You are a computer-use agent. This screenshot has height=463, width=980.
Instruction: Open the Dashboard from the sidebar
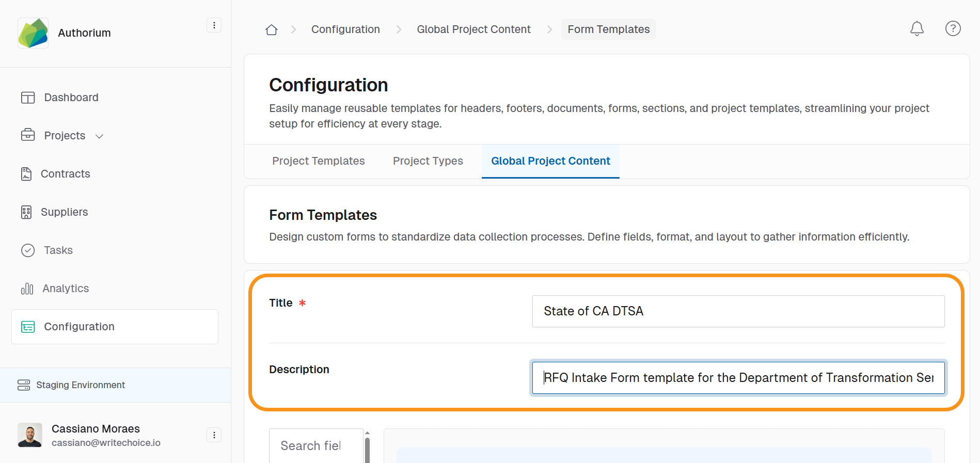71,98
